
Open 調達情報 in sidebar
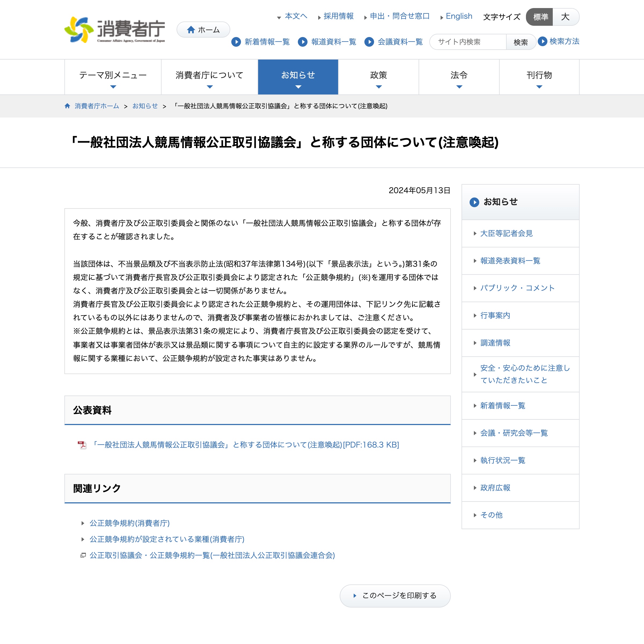coord(520,343)
